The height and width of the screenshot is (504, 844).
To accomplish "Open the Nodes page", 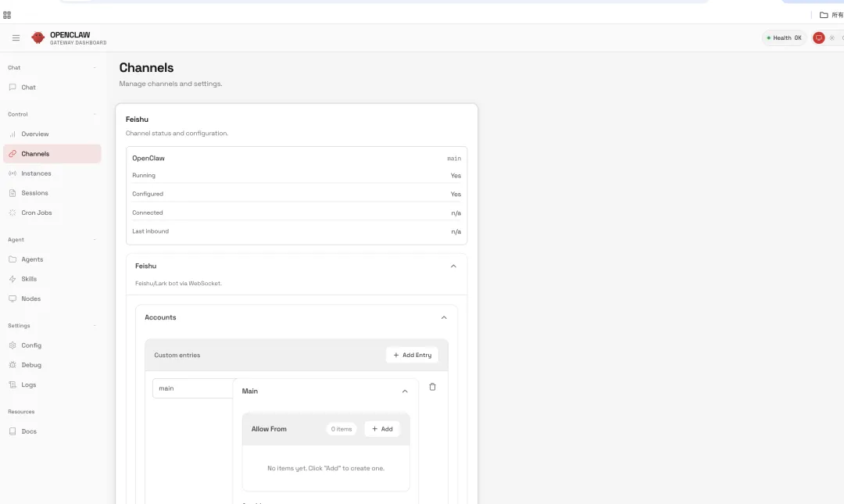I will coord(52,298).
